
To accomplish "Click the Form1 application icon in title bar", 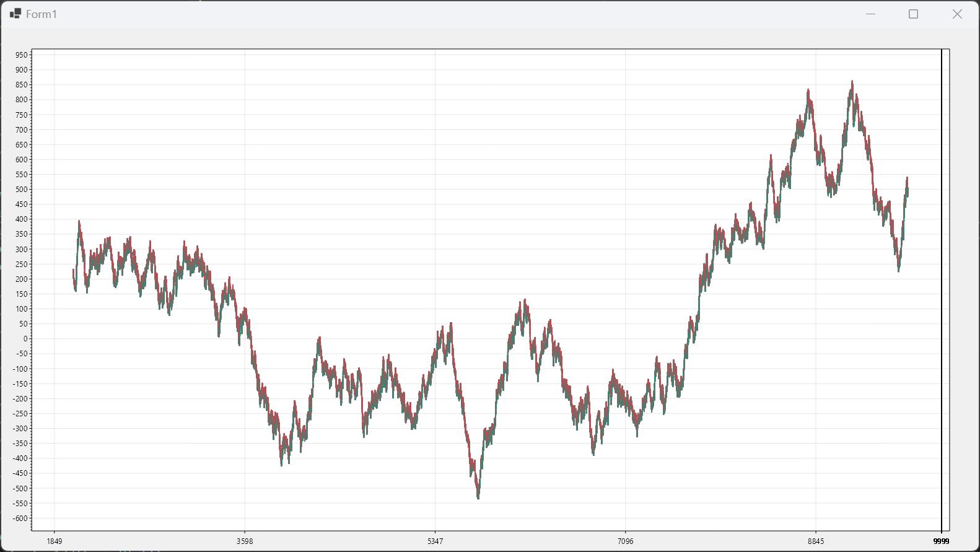I will (x=15, y=14).
